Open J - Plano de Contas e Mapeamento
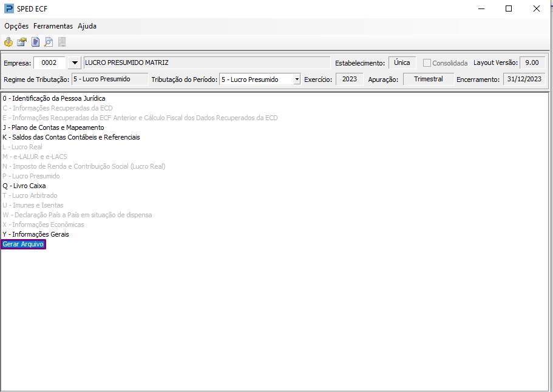This screenshot has width=553, height=392. (x=53, y=127)
